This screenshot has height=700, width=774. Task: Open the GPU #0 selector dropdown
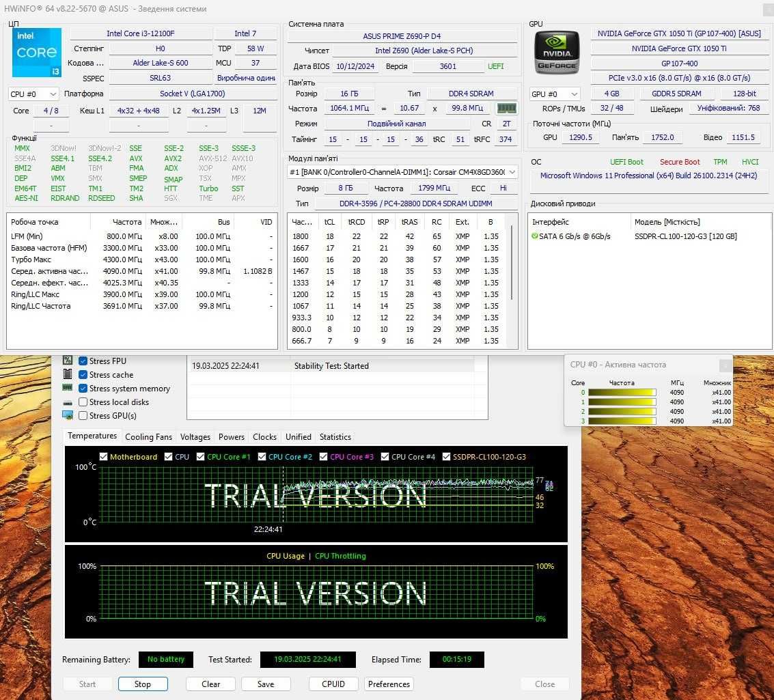[555, 94]
